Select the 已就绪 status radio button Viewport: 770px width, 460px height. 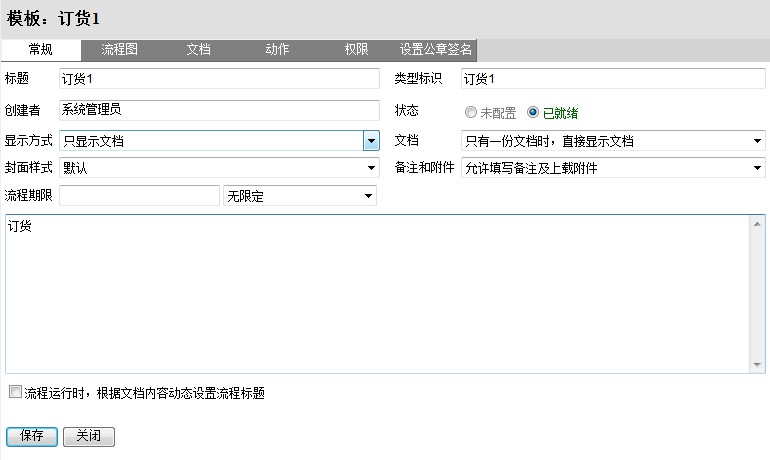(x=533, y=113)
